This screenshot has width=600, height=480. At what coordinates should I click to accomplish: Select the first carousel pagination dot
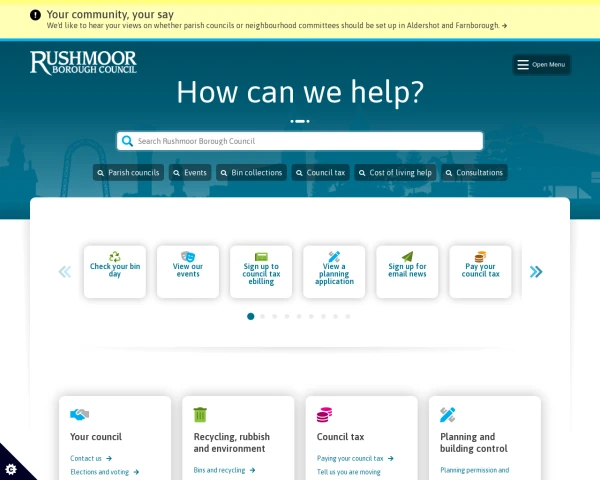251,316
